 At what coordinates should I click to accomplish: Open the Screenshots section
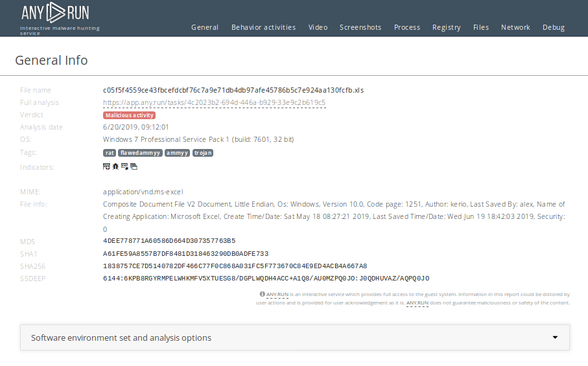360,27
